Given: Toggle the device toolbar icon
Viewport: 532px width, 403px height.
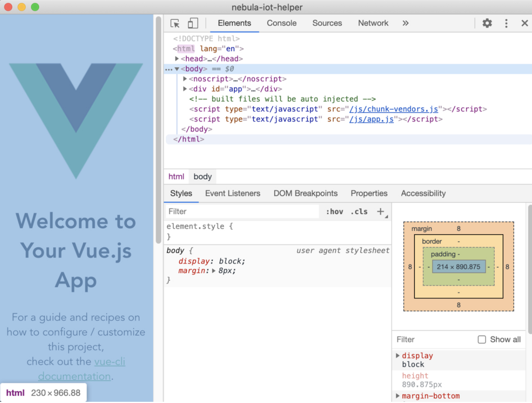Looking at the screenshot, I should pyautogui.click(x=193, y=23).
